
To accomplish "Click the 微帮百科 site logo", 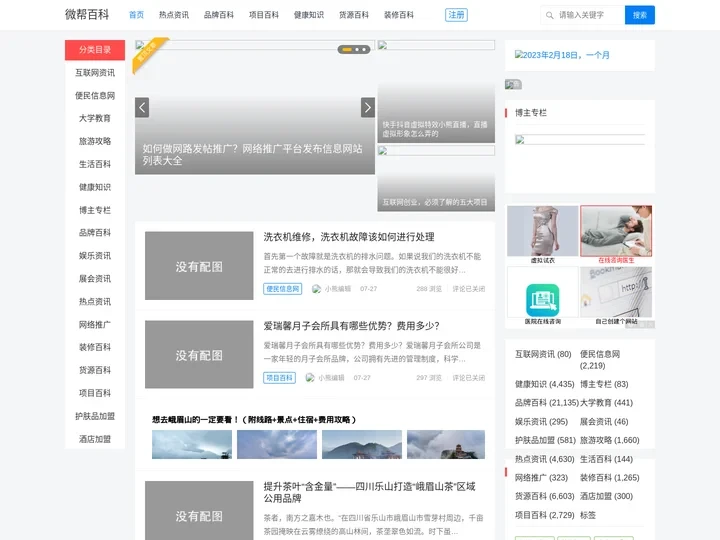I will 87,15.
